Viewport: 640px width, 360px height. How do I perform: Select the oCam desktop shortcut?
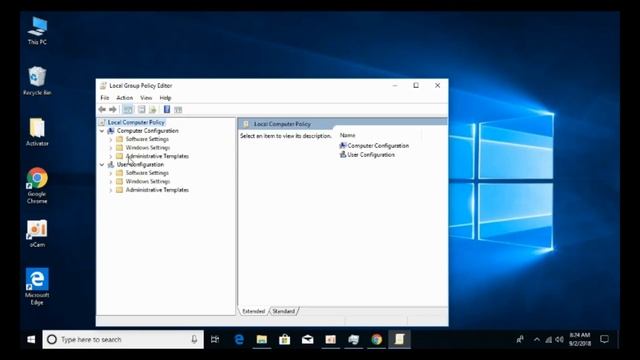click(x=37, y=233)
